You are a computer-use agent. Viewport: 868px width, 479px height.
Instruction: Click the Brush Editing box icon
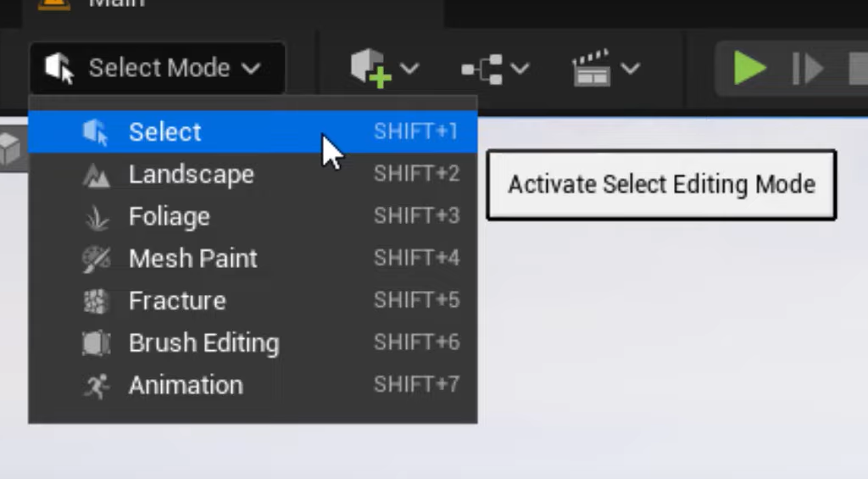[x=97, y=343]
